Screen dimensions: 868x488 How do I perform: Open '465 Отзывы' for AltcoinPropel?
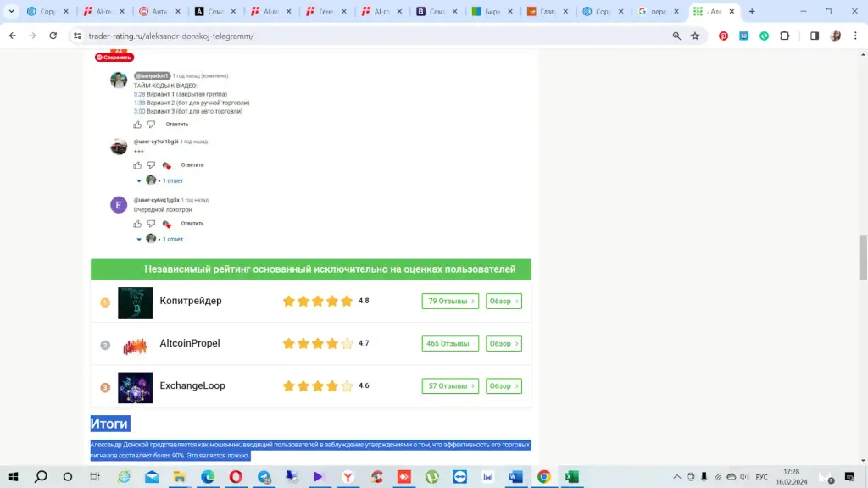(450, 344)
